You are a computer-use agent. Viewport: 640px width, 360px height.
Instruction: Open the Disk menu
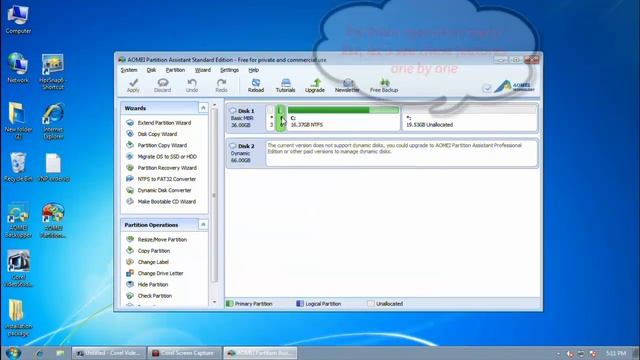[151, 70]
